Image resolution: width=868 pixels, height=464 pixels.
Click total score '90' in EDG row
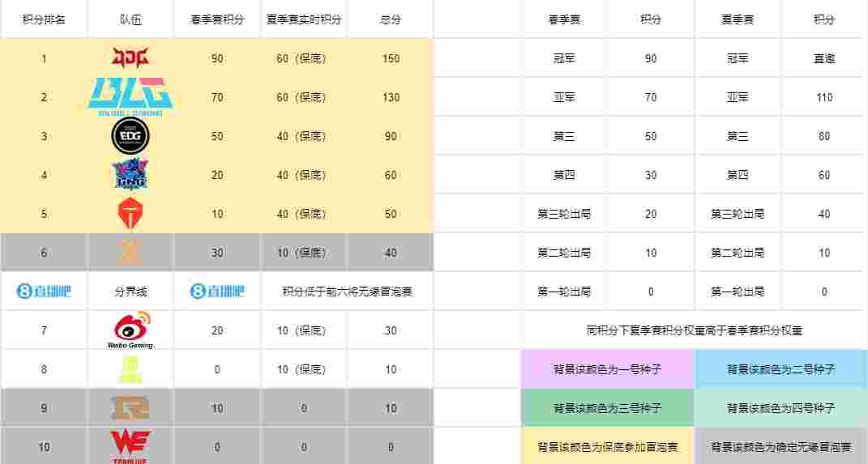(x=391, y=136)
